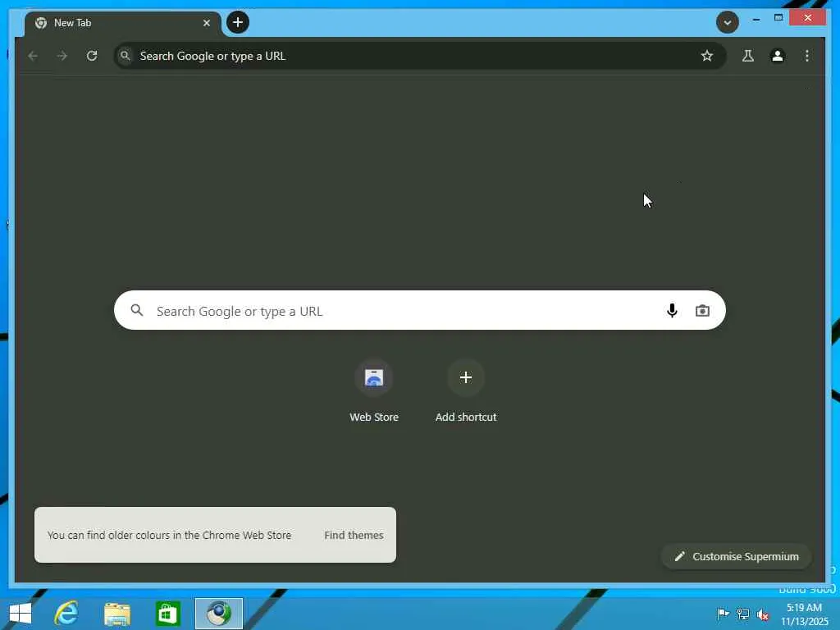Open the three-dot browser menu
Viewport: 840px width, 630px height.
pos(807,56)
